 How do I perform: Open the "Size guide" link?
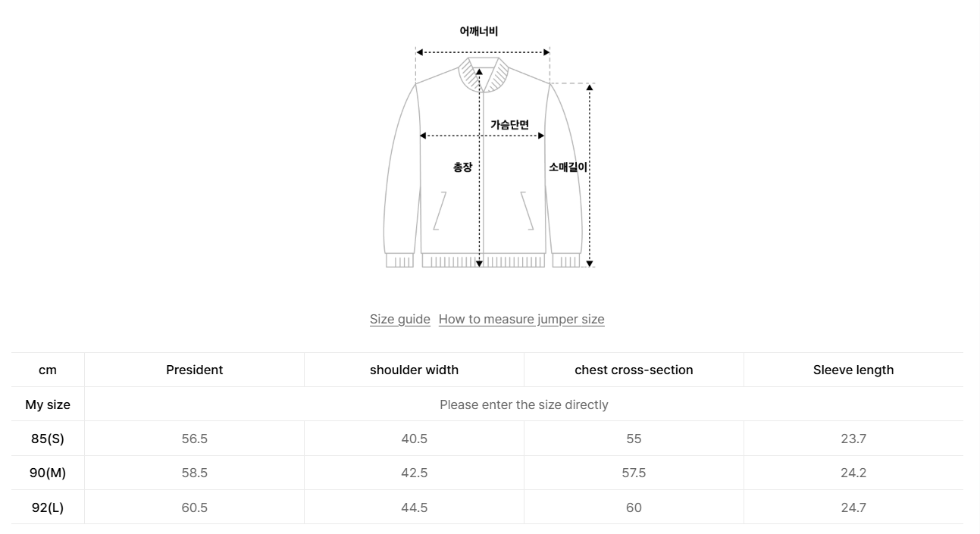(x=399, y=319)
